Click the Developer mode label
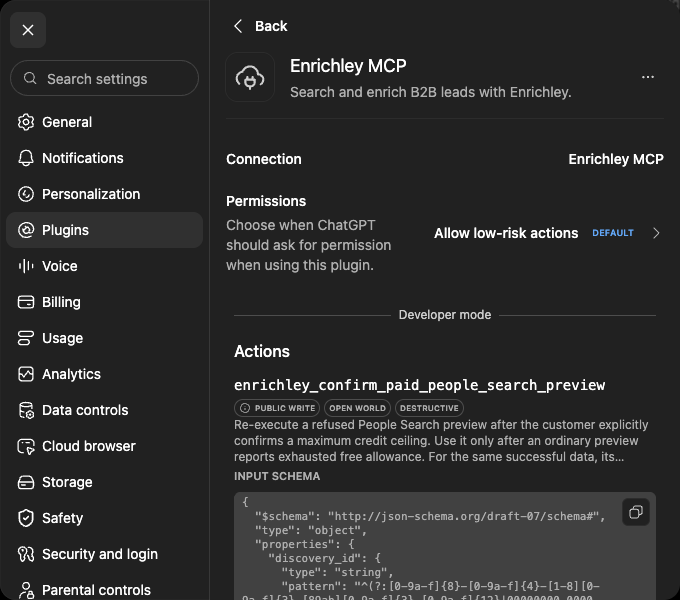The height and width of the screenshot is (600, 680). [x=445, y=315]
